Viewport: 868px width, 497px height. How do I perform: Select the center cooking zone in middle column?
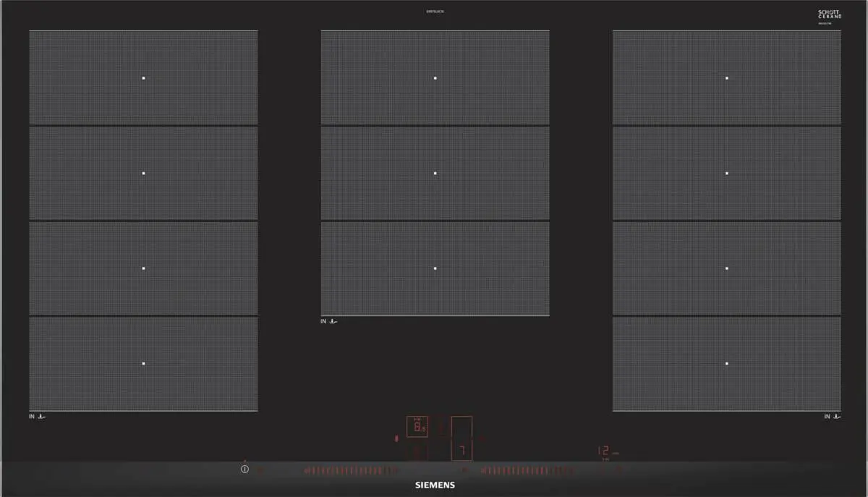point(435,174)
